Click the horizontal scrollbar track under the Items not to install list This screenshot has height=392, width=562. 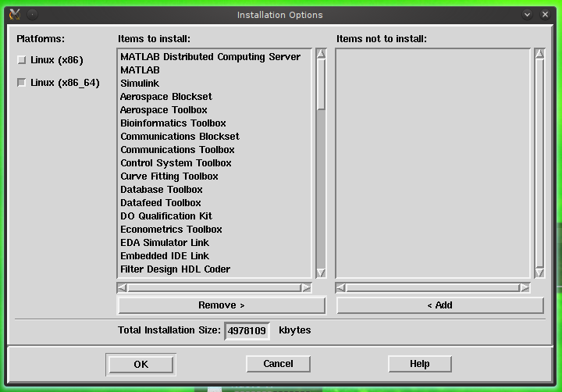(x=433, y=287)
